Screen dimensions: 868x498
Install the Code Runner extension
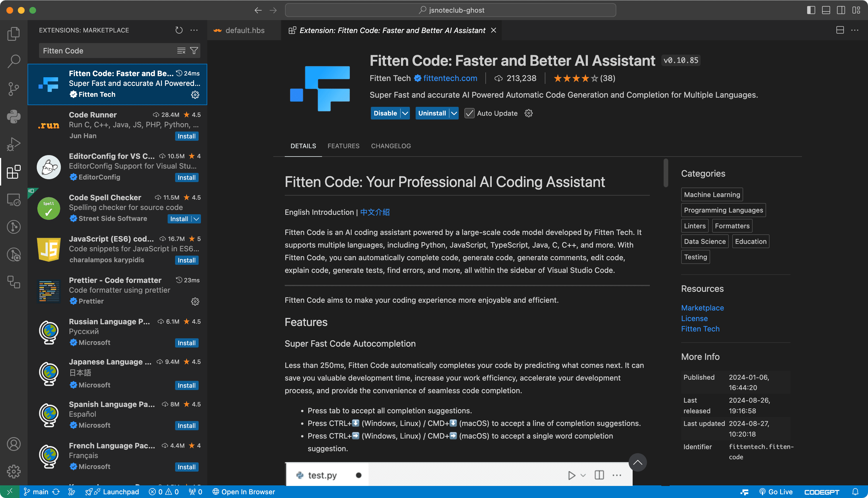187,136
